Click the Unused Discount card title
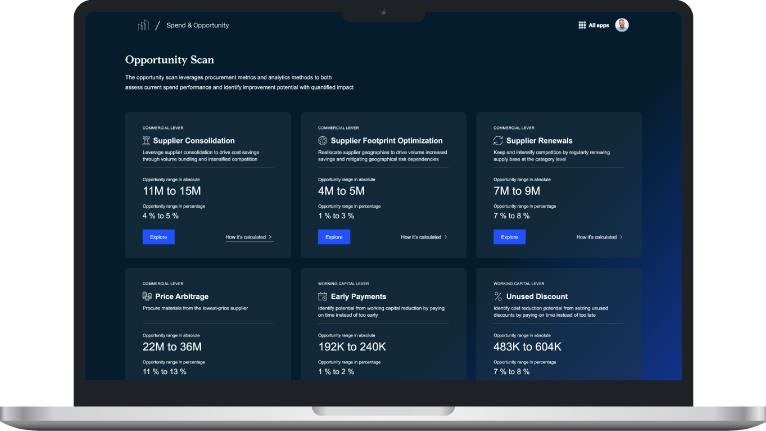 click(x=539, y=297)
